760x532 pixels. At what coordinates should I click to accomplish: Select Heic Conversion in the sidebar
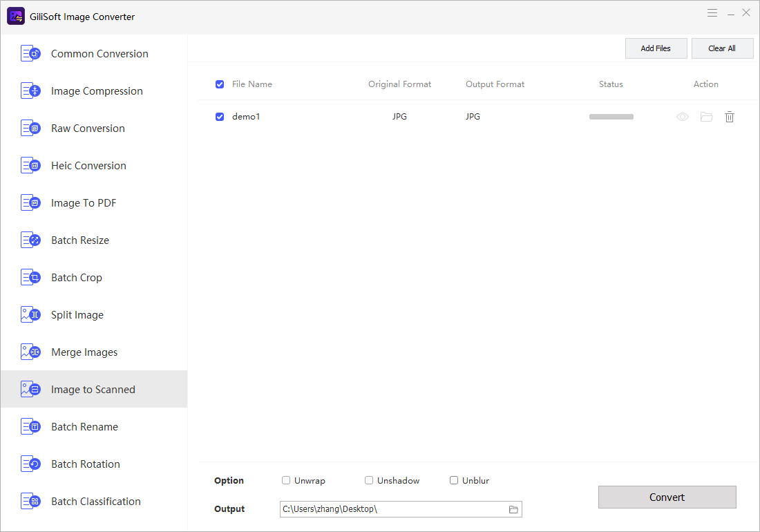coord(88,166)
